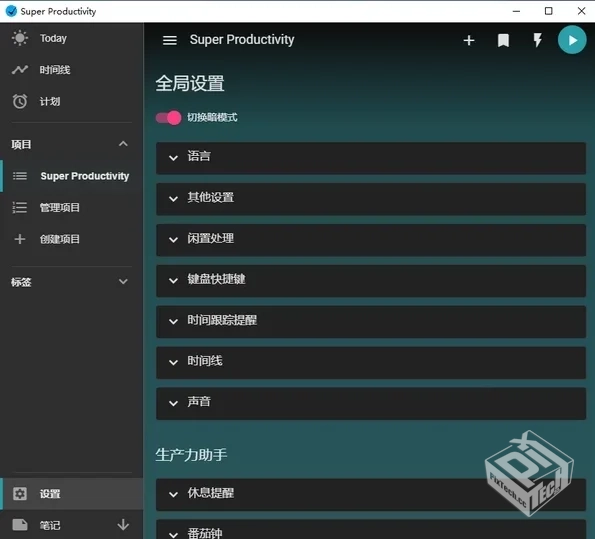Click the timeline graph icon in sidebar

(20, 70)
